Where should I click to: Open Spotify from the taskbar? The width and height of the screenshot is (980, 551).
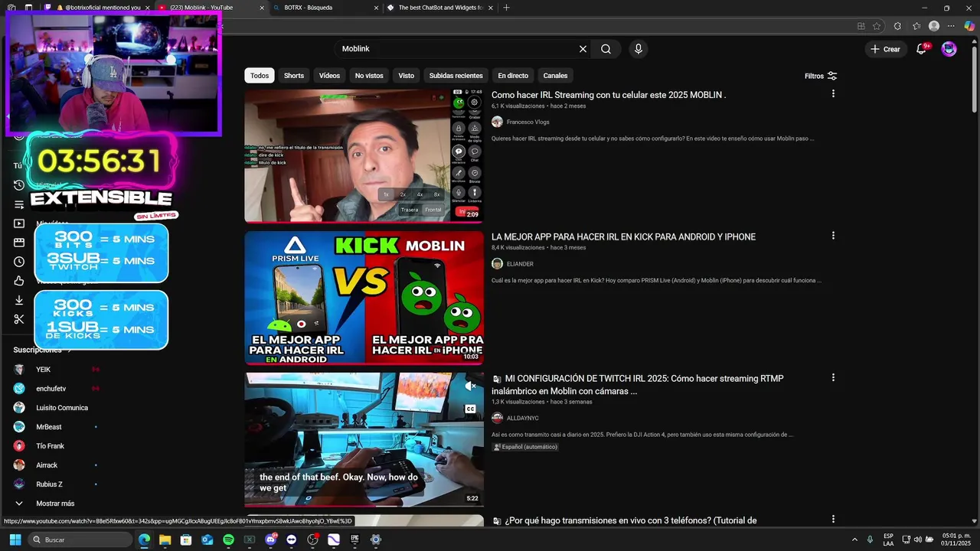[x=228, y=540]
